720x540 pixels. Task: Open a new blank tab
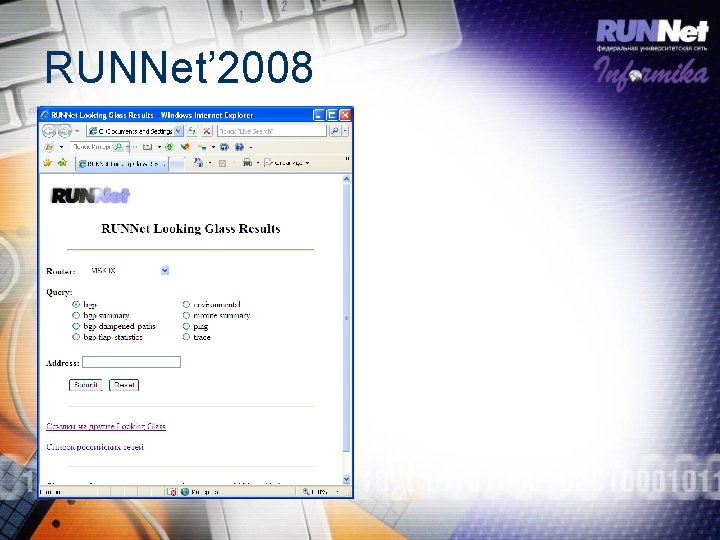click(x=177, y=164)
